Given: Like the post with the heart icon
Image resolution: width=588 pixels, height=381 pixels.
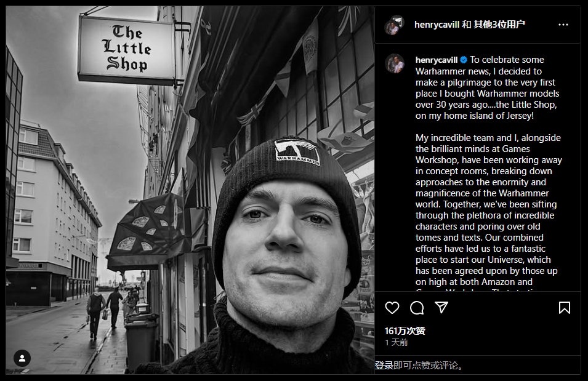Looking at the screenshot, I should 392,308.
